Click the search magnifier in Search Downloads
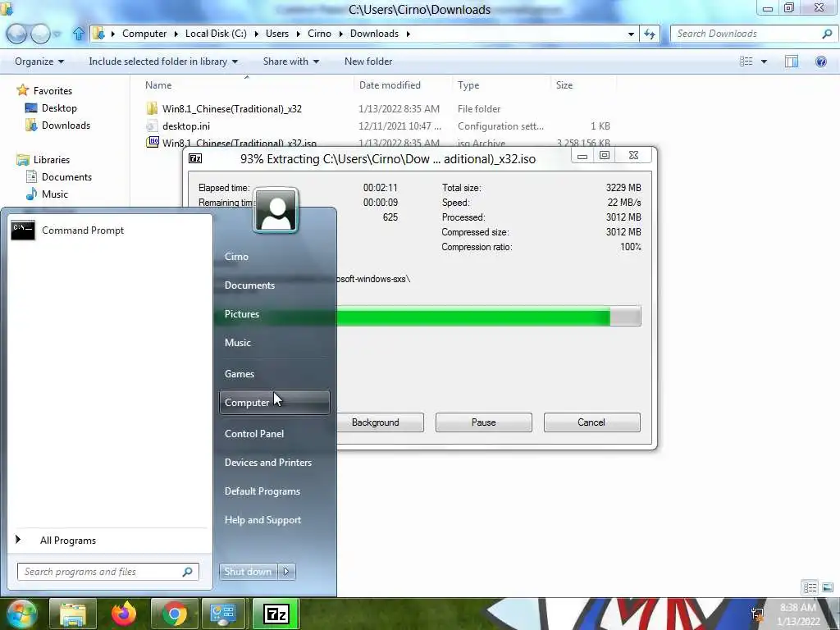840x630 pixels. pyautogui.click(x=827, y=34)
